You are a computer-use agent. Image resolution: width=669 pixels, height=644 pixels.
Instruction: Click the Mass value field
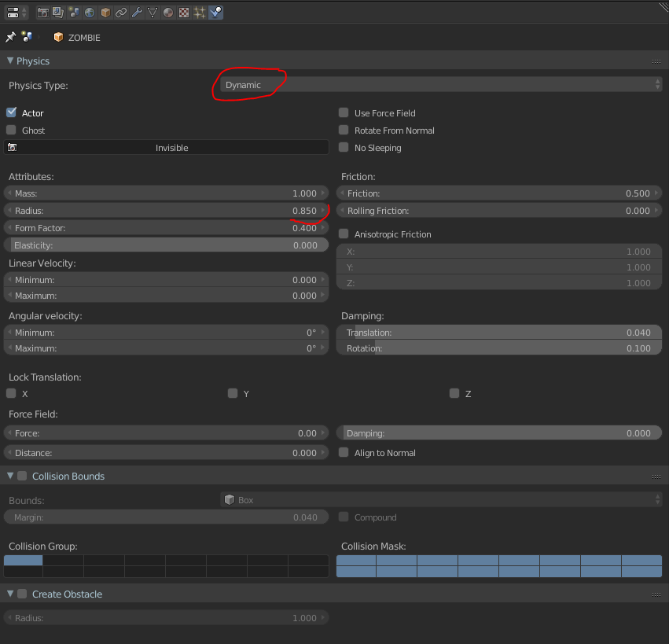[x=167, y=193]
